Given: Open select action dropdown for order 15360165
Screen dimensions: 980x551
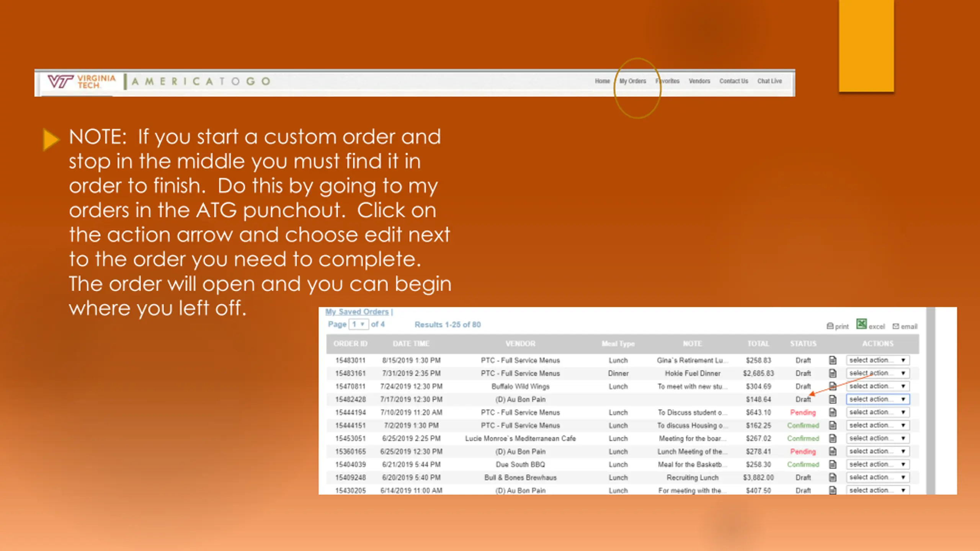Looking at the screenshot, I should [877, 451].
